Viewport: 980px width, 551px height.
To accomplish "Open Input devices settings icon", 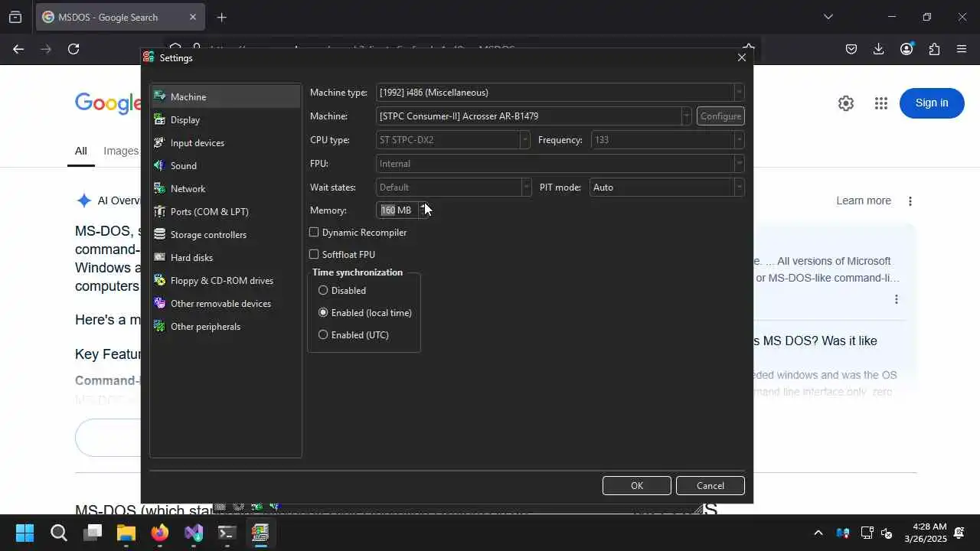I will coord(159,142).
